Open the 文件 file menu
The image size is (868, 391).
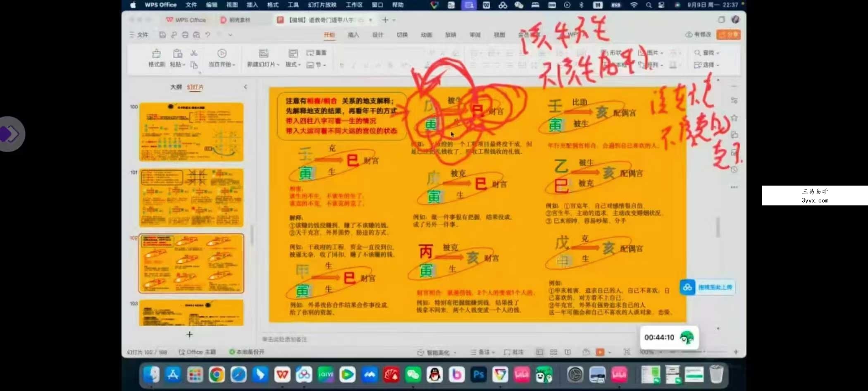click(x=139, y=35)
